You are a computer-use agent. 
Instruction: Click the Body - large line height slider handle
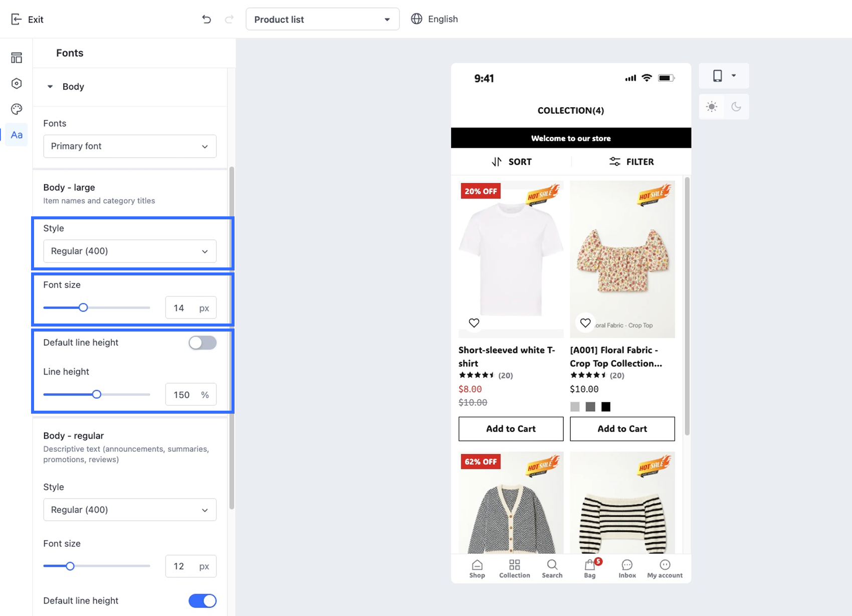coord(97,394)
